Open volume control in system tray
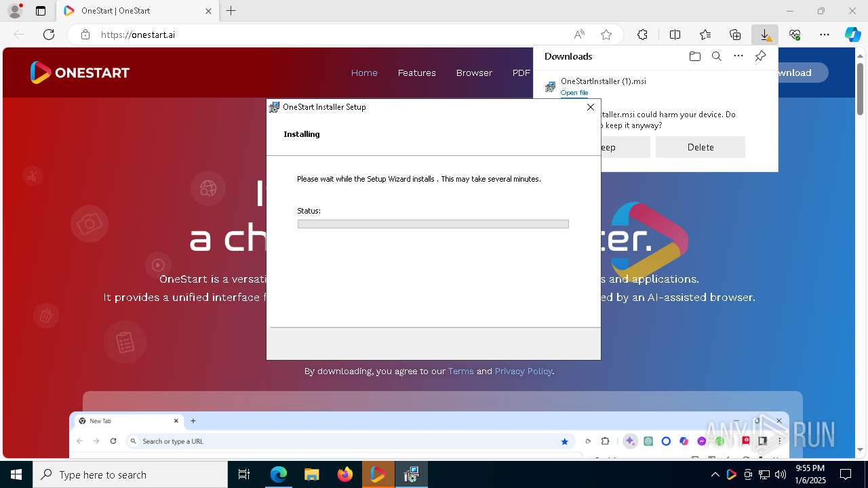The height and width of the screenshot is (488, 868). 781,474
